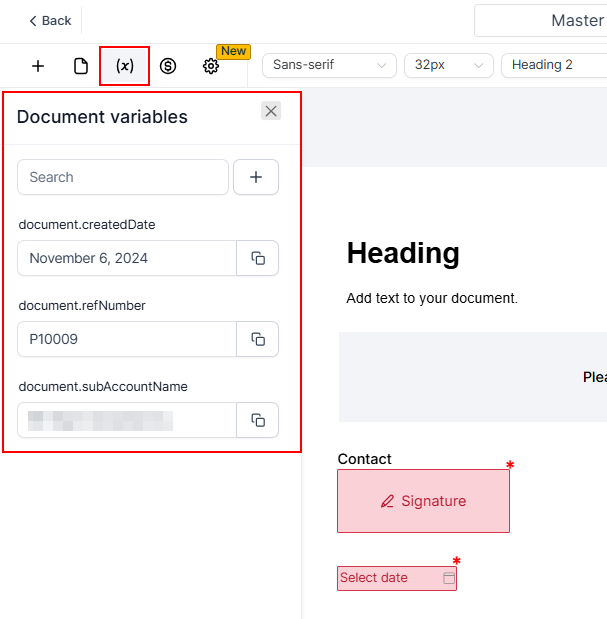Click the calendar icon in date field
The height and width of the screenshot is (619, 607).
(x=449, y=578)
